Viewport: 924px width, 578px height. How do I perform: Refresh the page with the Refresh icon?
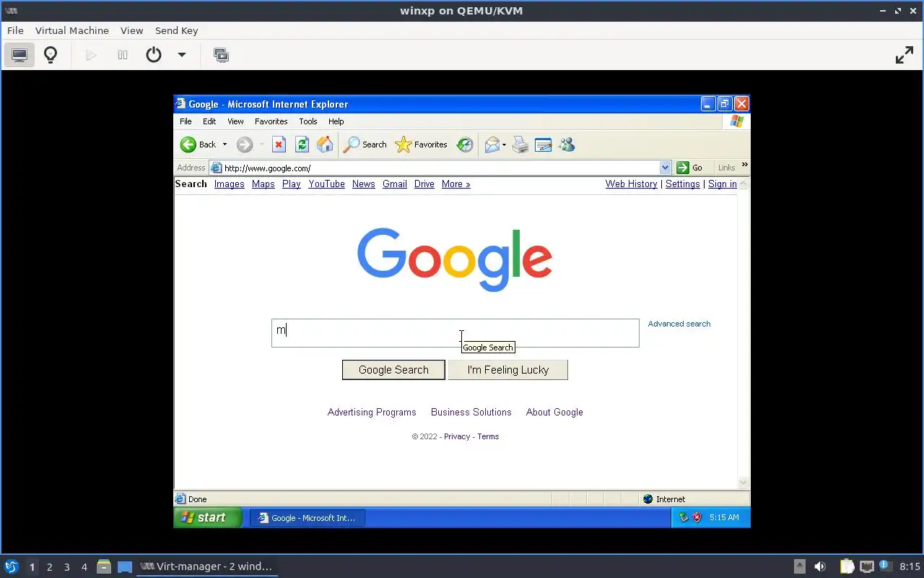click(x=302, y=144)
